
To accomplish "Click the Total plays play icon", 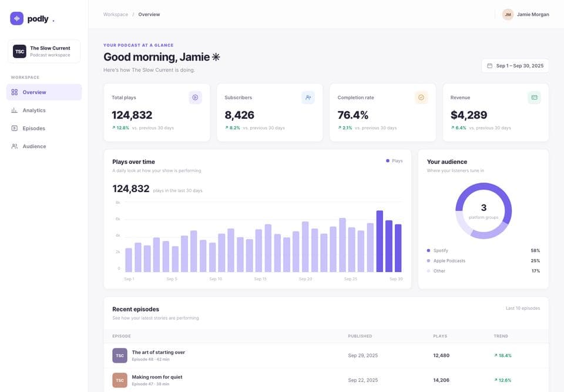I will pyautogui.click(x=195, y=97).
